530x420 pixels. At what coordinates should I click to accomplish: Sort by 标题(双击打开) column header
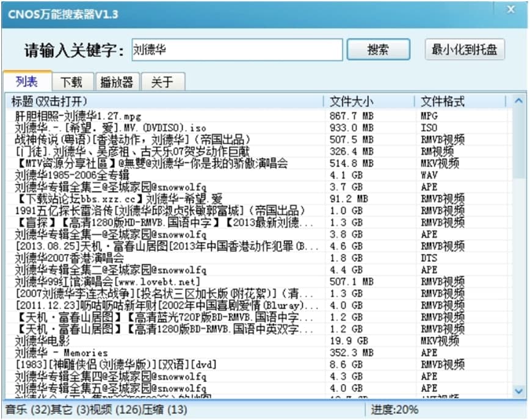coord(165,101)
